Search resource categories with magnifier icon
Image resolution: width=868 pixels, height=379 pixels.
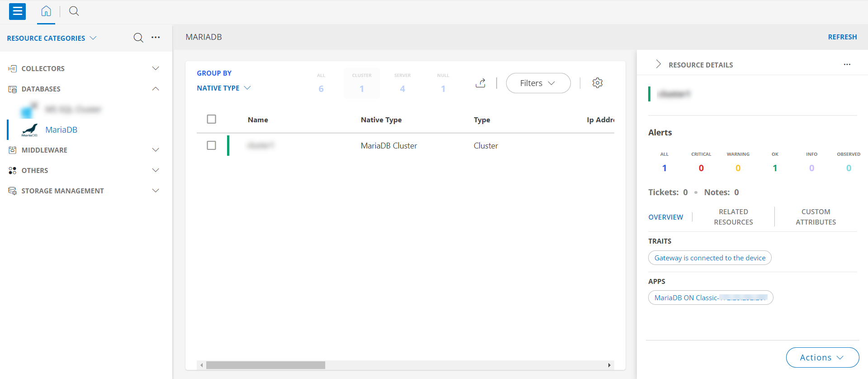pyautogui.click(x=138, y=38)
